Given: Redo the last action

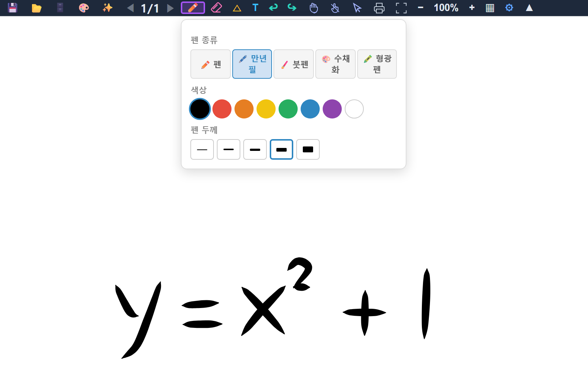Looking at the screenshot, I should point(292,7).
